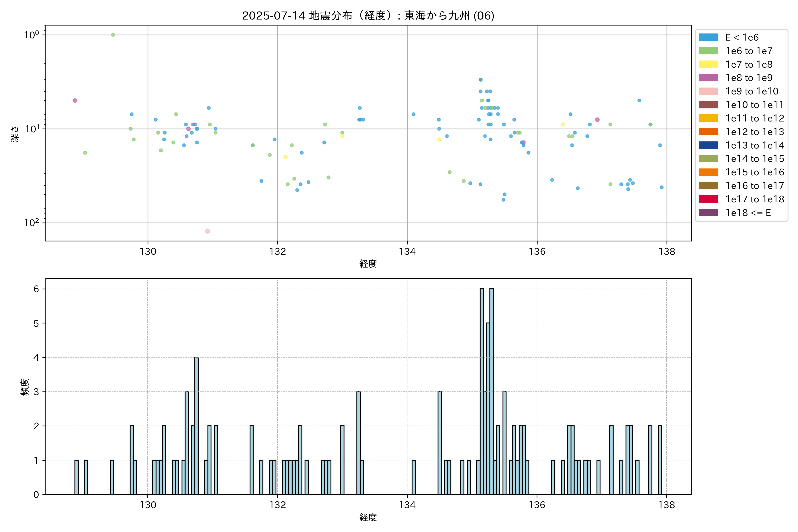The width and height of the screenshot is (798, 532).
Task: Click the '頻度' y-axis label
Action: coord(25,387)
